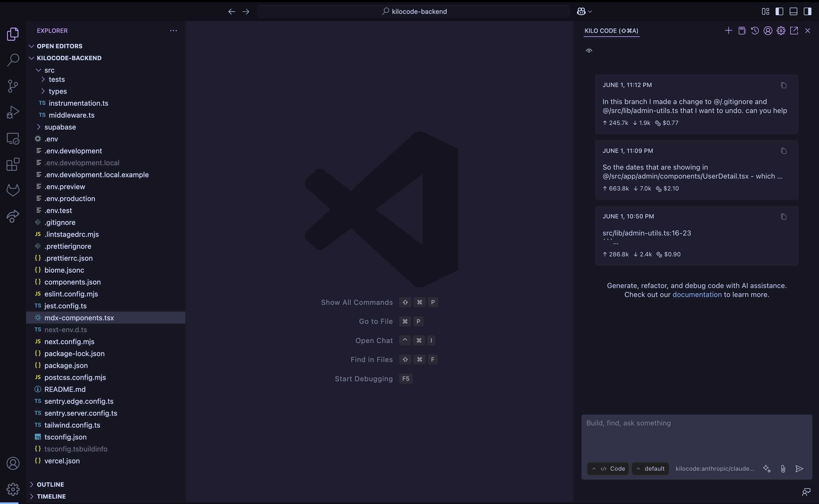Screen dimensions: 819x504
Task: Click the attach paperclip icon
Action: pyautogui.click(x=783, y=469)
